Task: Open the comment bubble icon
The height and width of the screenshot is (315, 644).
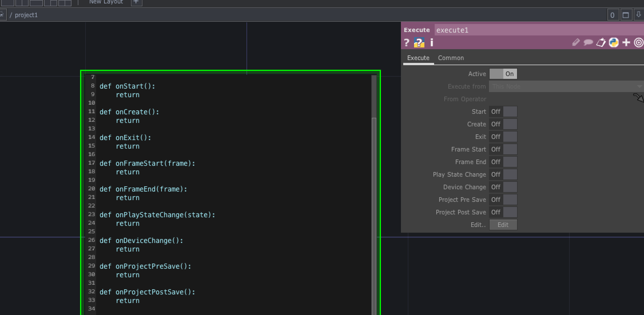Action: 588,42
